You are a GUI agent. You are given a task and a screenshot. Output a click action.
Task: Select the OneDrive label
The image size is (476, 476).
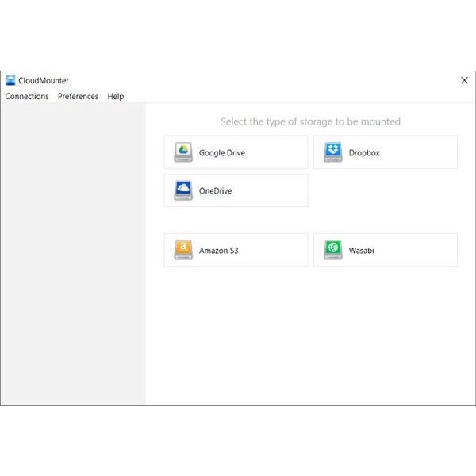tap(215, 190)
